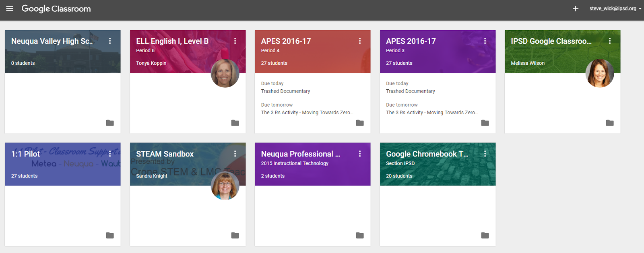Image resolution: width=644 pixels, height=253 pixels.
Task: Click 'Due tomorrow' label in Period 3 card
Action: click(x=402, y=105)
